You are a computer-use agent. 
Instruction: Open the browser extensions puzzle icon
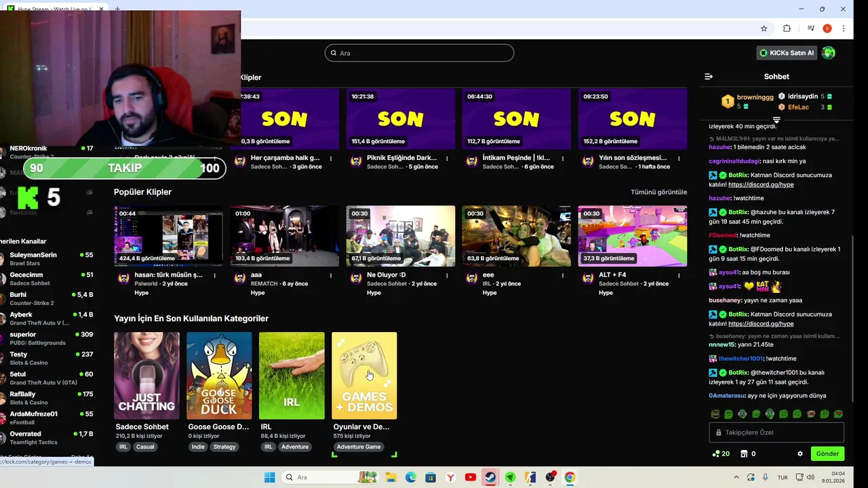[x=787, y=28]
